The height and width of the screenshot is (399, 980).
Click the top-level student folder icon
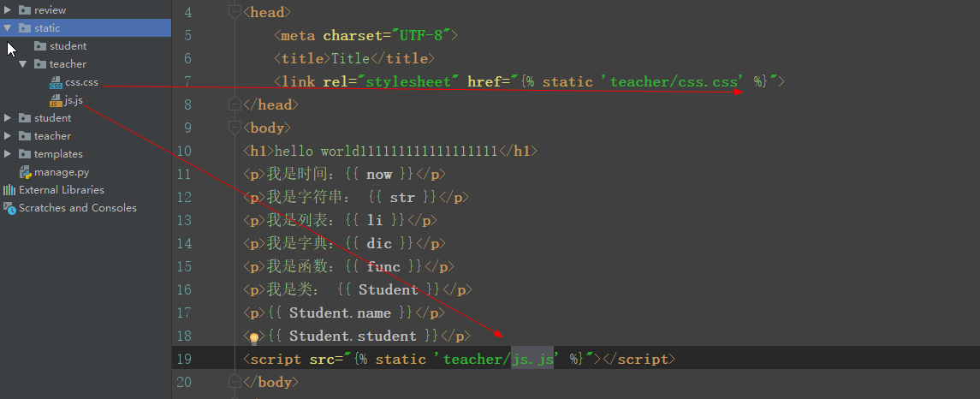[25, 118]
